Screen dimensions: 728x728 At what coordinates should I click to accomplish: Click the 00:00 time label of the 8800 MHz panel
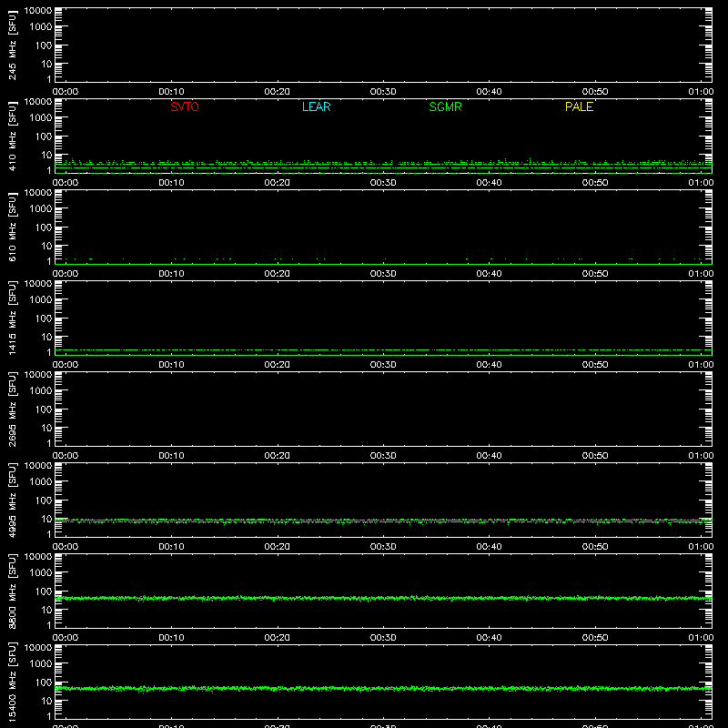point(65,638)
